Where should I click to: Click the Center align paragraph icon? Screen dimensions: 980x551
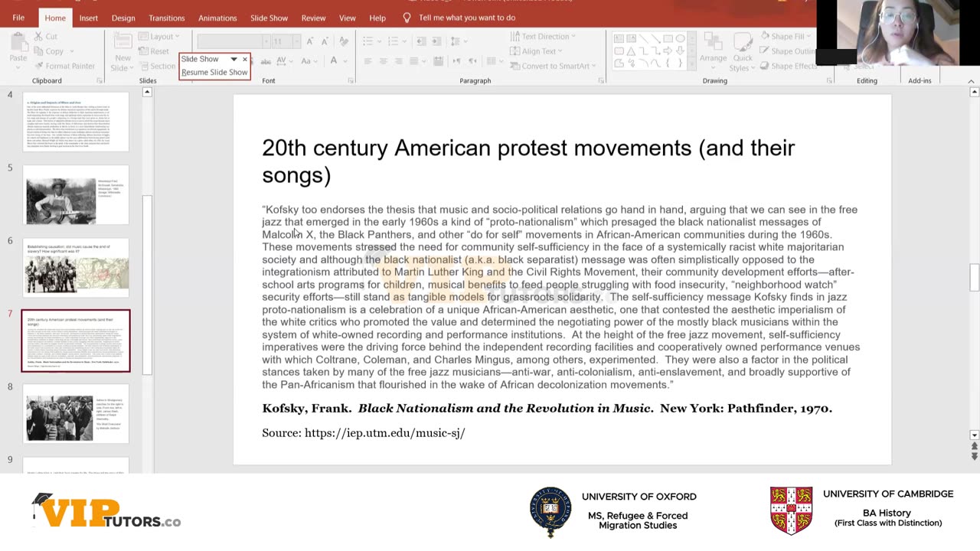click(383, 61)
